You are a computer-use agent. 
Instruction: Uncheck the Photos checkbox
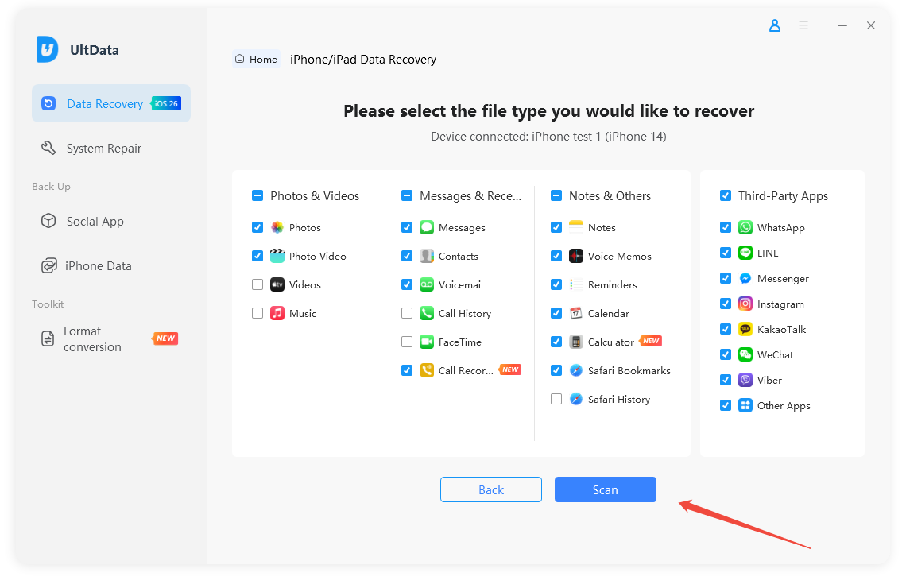pyautogui.click(x=257, y=227)
